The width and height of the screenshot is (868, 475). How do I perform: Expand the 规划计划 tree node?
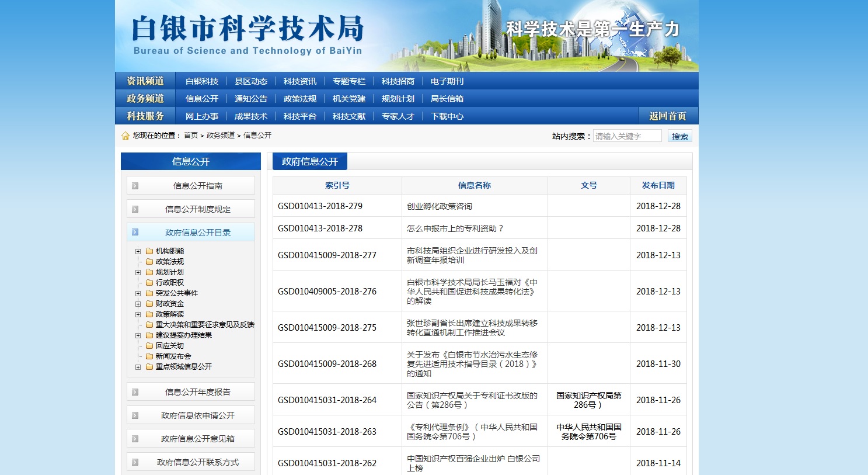[x=138, y=272]
